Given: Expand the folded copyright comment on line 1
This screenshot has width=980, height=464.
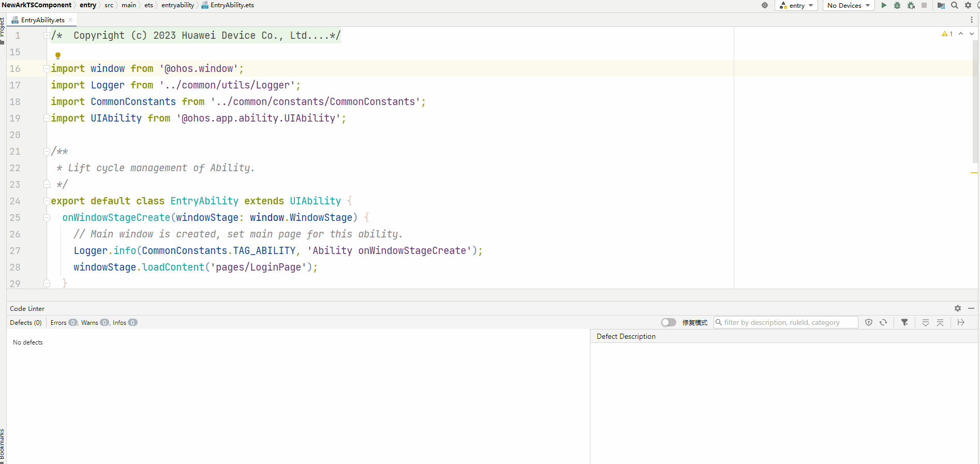Looking at the screenshot, I should (x=47, y=35).
